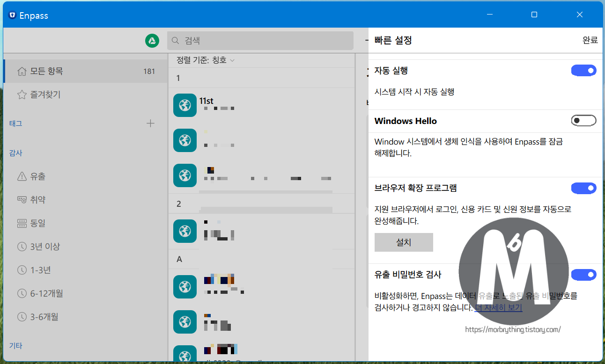The height and width of the screenshot is (364, 605).
Task: Click the globe icon of the 11st entry
Action: click(184, 105)
